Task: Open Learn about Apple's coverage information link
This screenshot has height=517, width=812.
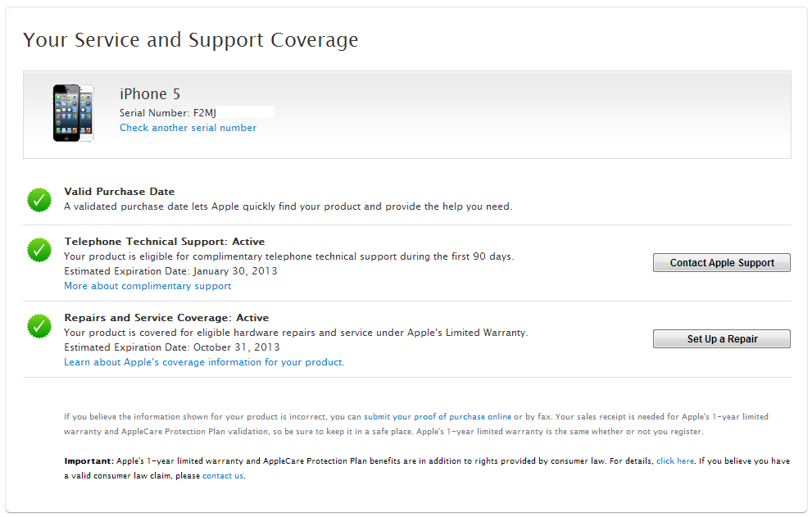Action: point(204,362)
